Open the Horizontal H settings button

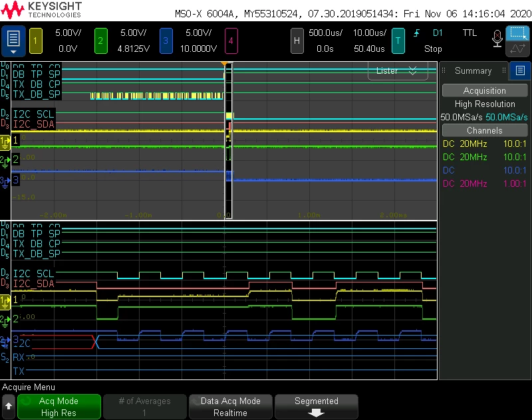[x=297, y=41]
